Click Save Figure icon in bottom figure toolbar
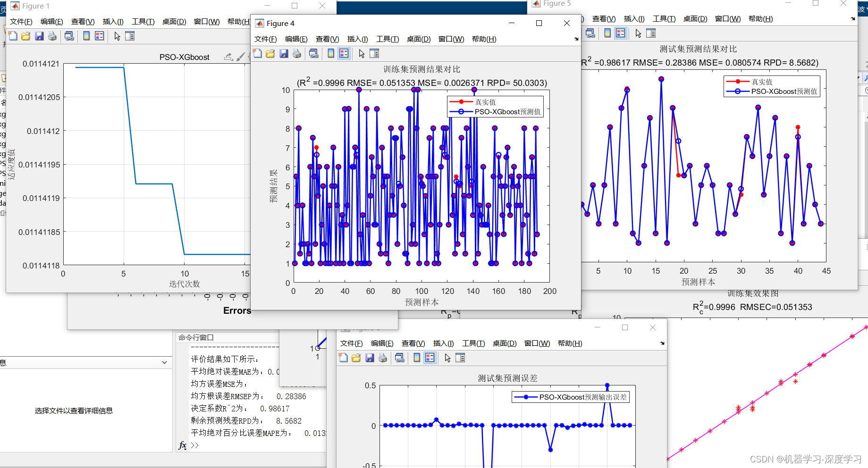This screenshot has width=868, height=468. click(370, 358)
